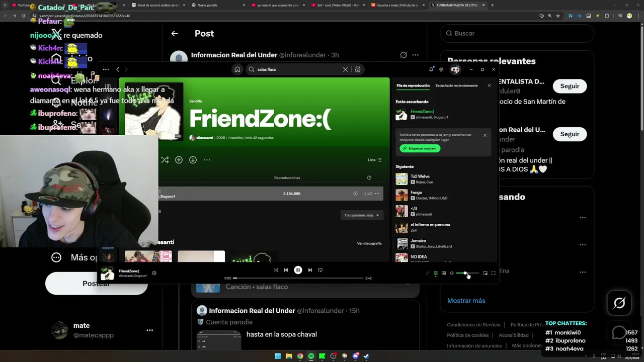Select 'Jamaico' in the queue
Viewport: 644px width, 362px height.
(x=443, y=243)
